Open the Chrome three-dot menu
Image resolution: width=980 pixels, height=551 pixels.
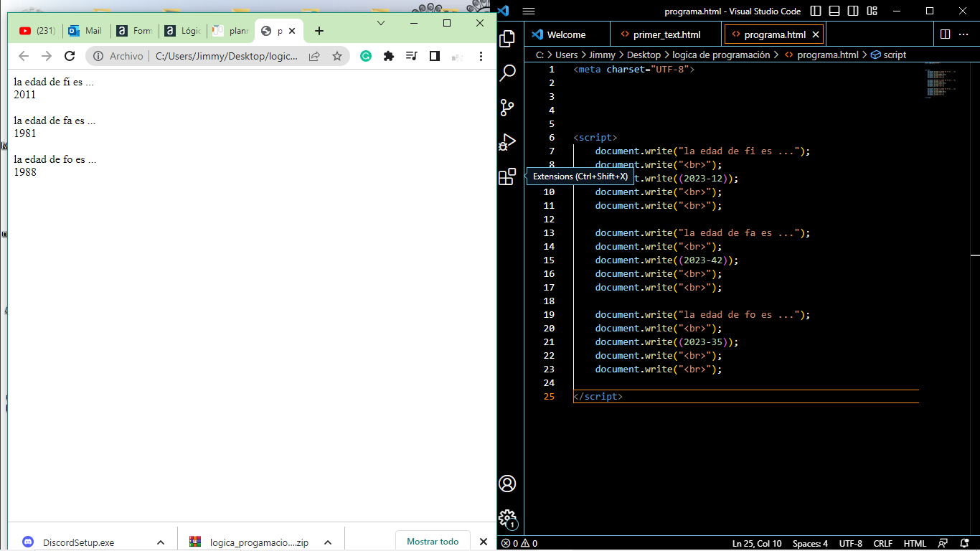point(481,56)
